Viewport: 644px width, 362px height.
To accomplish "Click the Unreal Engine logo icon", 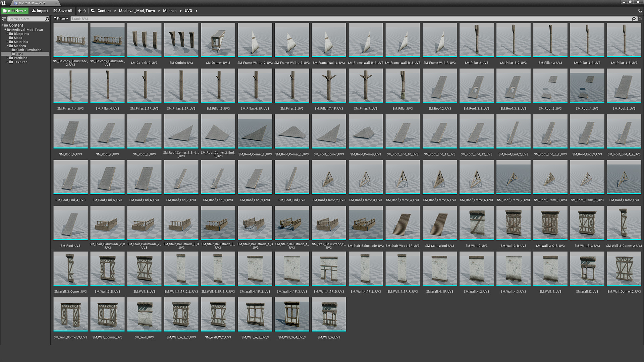I will pyautogui.click(x=3, y=3).
